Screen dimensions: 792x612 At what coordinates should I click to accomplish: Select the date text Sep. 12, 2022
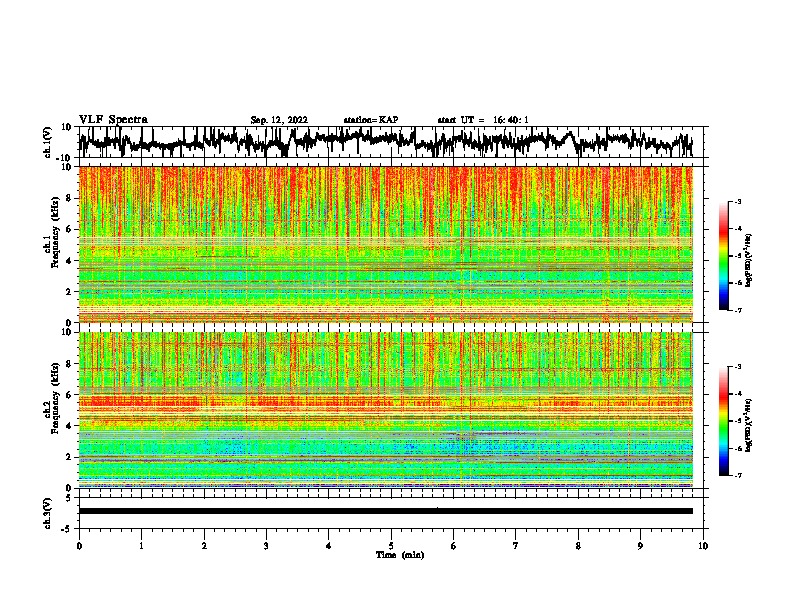point(279,120)
